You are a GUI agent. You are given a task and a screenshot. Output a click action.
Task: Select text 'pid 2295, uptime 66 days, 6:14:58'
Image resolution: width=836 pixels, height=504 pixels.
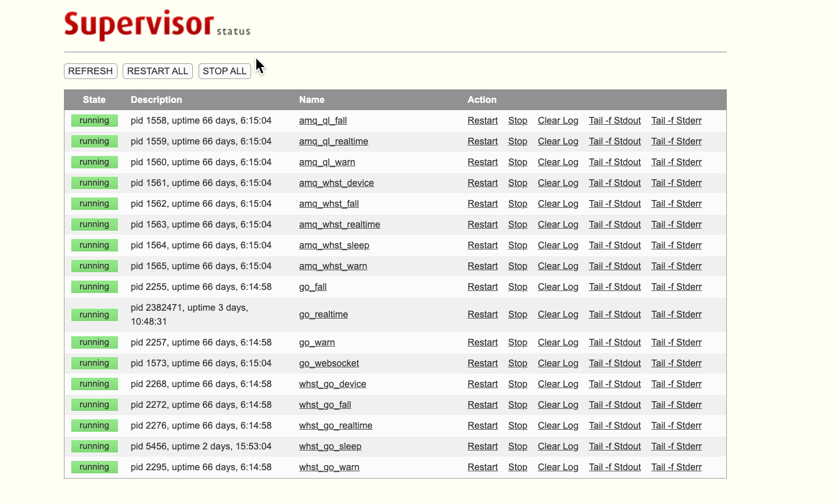click(x=201, y=467)
